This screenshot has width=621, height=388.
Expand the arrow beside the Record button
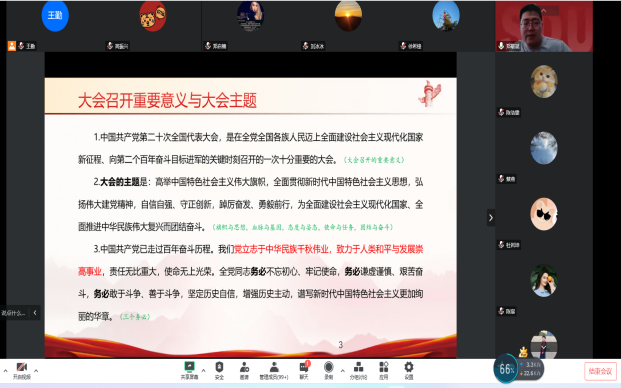pos(343,371)
